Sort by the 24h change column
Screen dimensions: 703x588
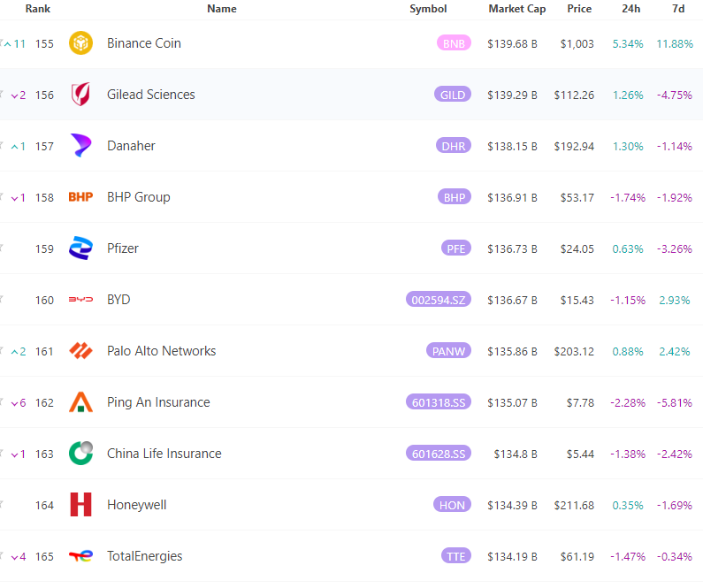pyautogui.click(x=630, y=9)
